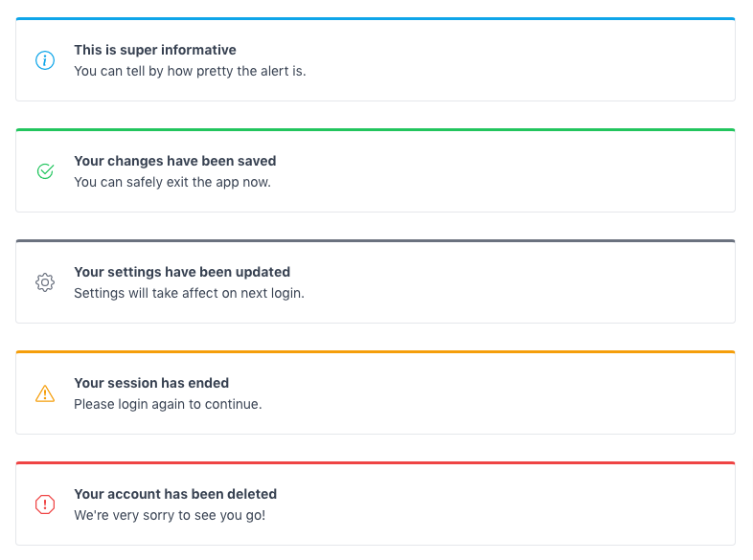753x560 pixels.
Task: Click the green top border of success alert
Action: pyautogui.click(x=376, y=129)
